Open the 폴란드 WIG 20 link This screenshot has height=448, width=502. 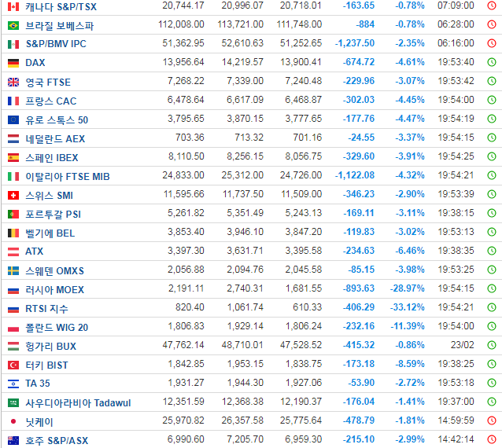pyautogui.click(x=57, y=328)
